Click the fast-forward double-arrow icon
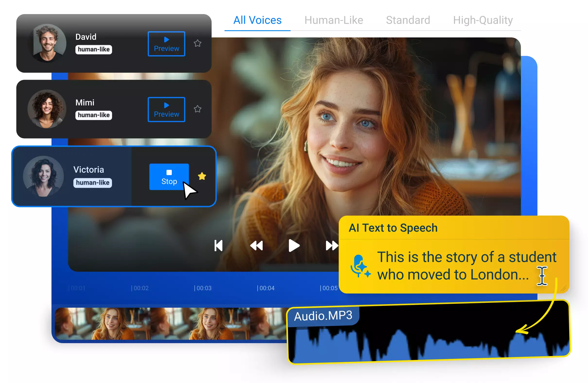588x383 pixels. [332, 246]
